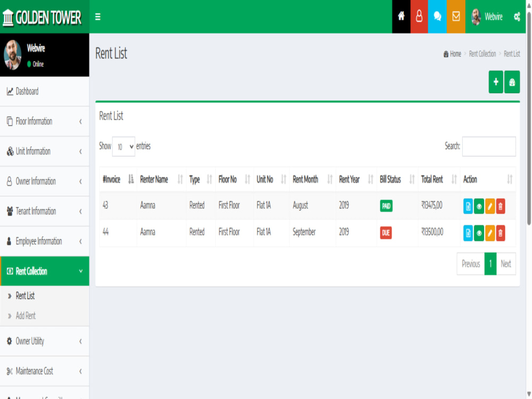Expand Employee Information sidebar menu
Screen dimensions: 532x399
(45, 241)
